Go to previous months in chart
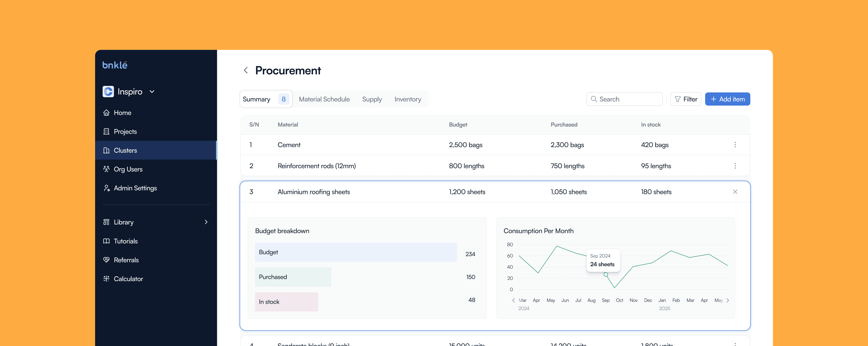Viewport: 868px width, 346px height. click(513, 300)
